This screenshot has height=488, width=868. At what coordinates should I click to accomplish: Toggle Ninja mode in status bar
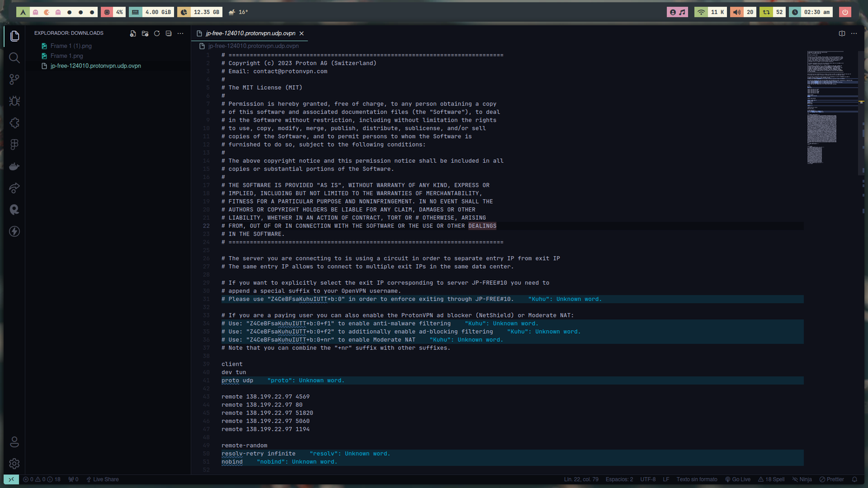click(x=802, y=480)
